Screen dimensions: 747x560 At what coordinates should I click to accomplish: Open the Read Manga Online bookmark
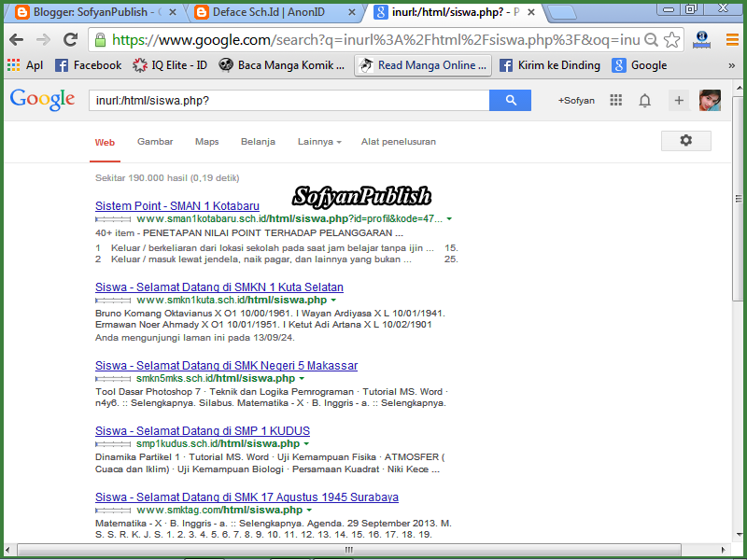[x=424, y=65]
